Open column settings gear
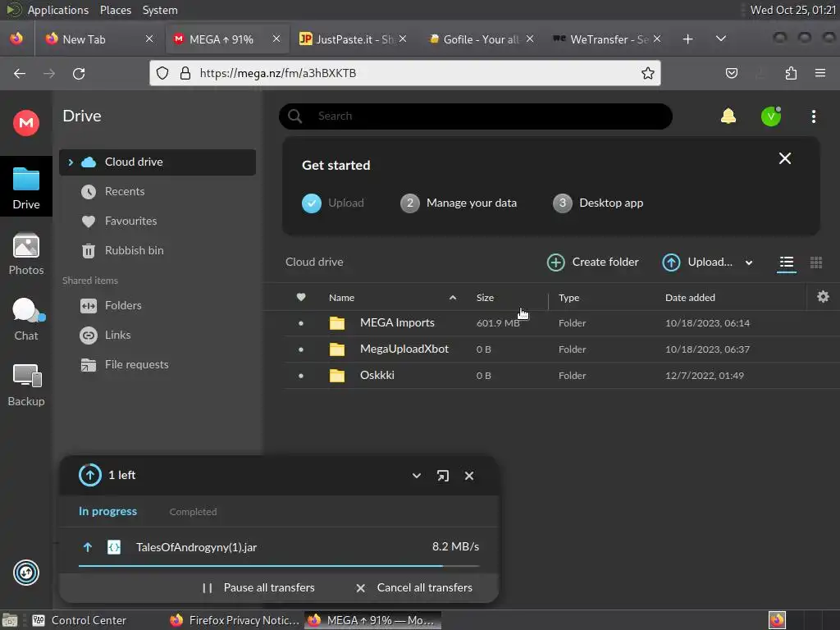This screenshot has width=840, height=630. (823, 296)
